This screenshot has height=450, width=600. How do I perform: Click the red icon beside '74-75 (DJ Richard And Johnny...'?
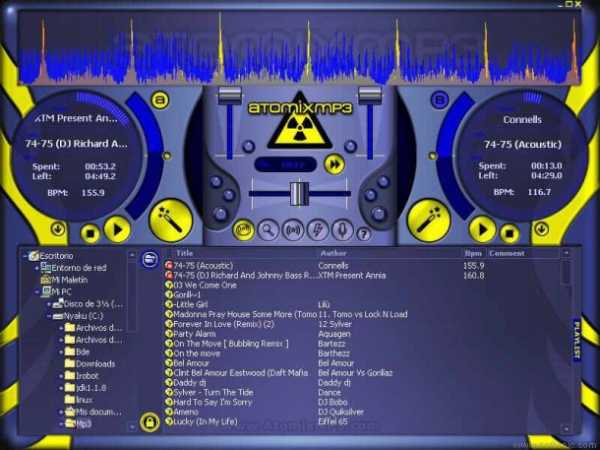click(x=169, y=275)
